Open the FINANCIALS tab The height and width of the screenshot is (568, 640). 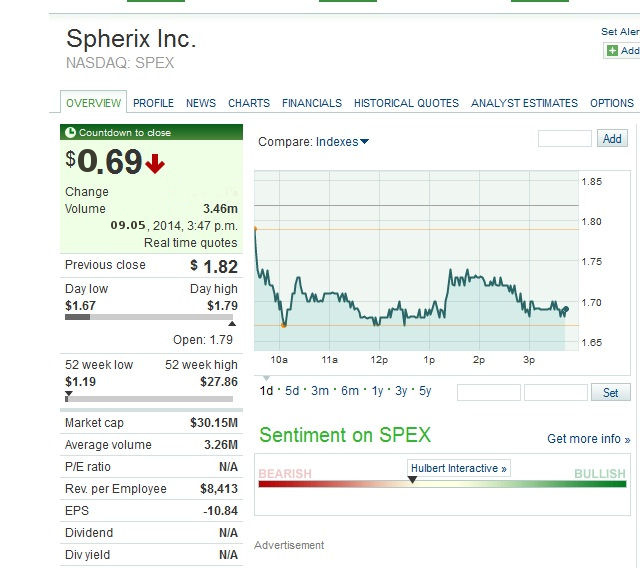coord(311,103)
